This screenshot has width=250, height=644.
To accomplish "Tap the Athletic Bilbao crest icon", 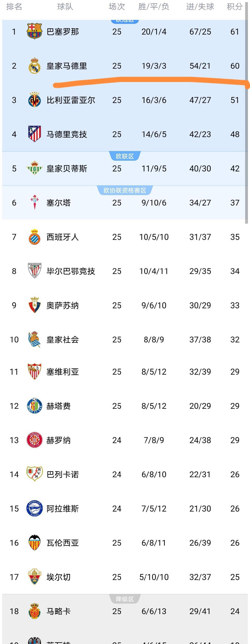I will pyautogui.click(x=34, y=271).
